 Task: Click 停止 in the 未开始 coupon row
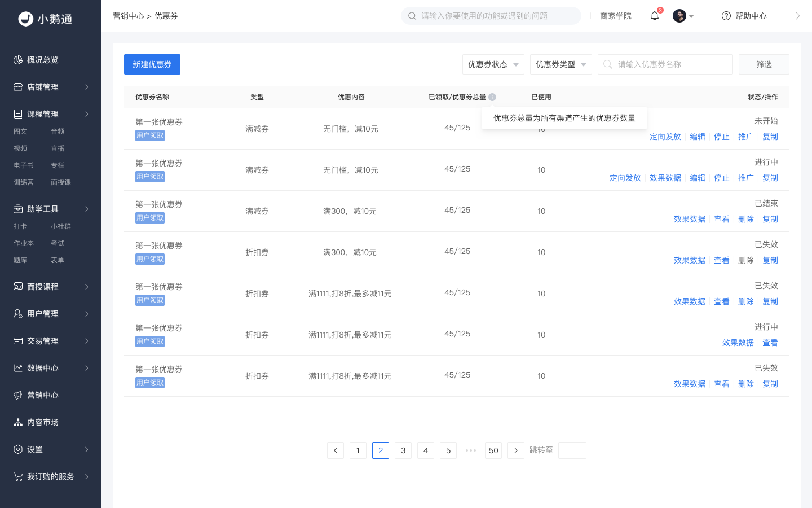(722, 137)
